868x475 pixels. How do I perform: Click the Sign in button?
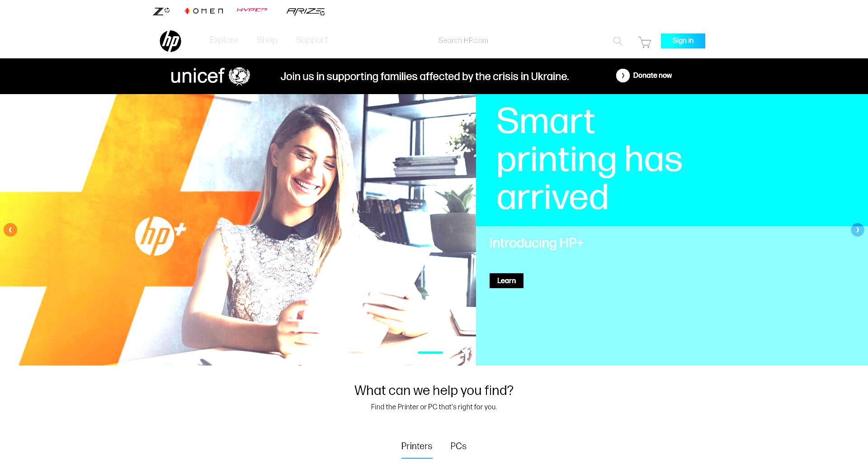click(683, 41)
